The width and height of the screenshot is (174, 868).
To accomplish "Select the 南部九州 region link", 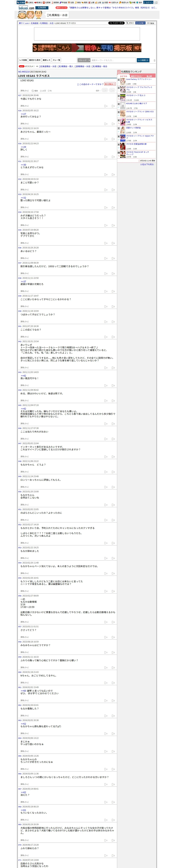I will (x=124, y=2).
